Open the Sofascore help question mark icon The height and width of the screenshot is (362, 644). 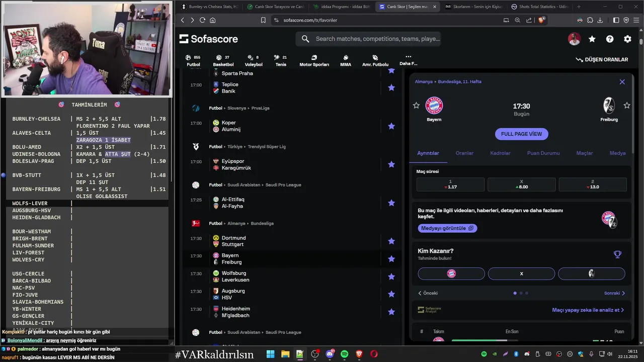(x=610, y=39)
